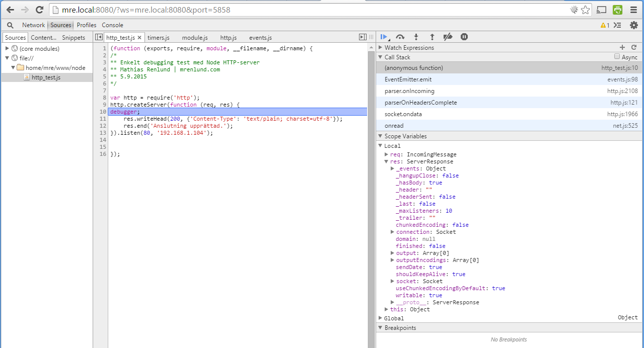Viewport: 644px width, 348px height.
Task: Click the browser back arrow
Action: point(10,10)
